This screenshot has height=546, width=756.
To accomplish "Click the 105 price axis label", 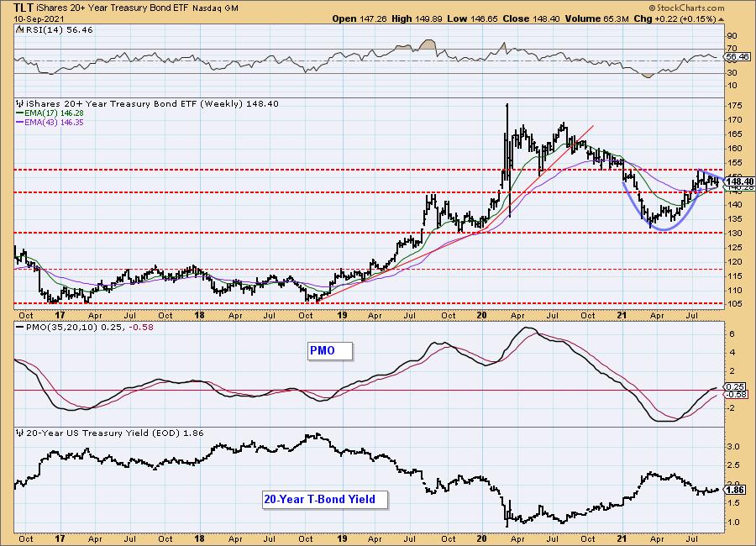I will tap(735, 304).
